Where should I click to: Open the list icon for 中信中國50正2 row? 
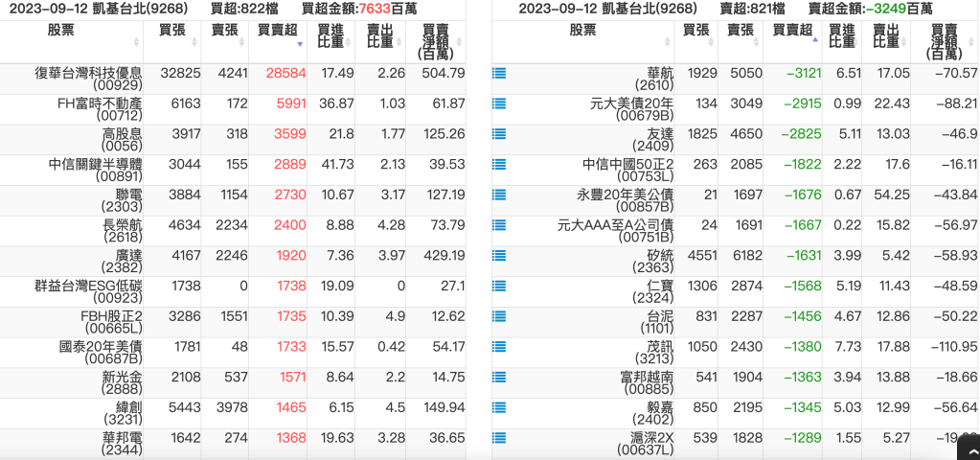tap(499, 164)
